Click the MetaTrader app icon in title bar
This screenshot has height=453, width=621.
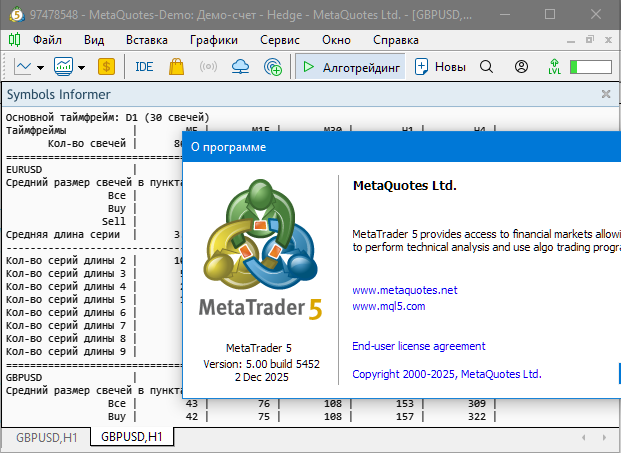tap(17, 15)
